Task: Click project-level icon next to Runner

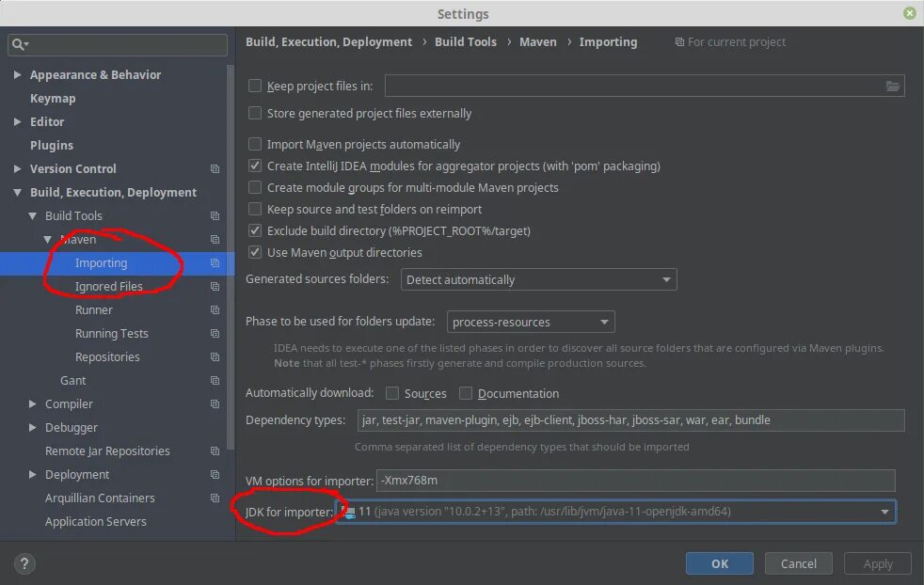Action: (x=215, y=310)
